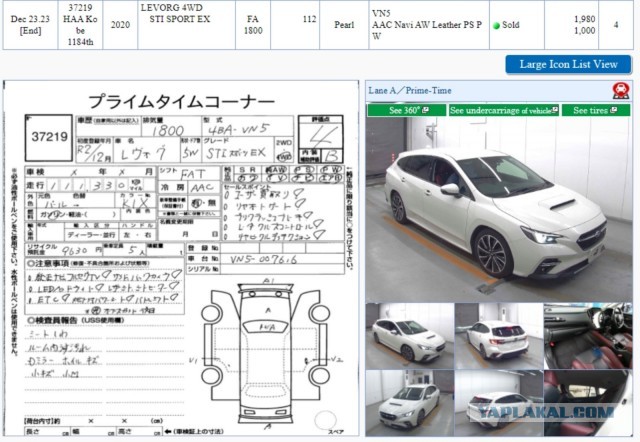Open See undercarriage of vehicle link
The image size is (640, 442).
504,110
